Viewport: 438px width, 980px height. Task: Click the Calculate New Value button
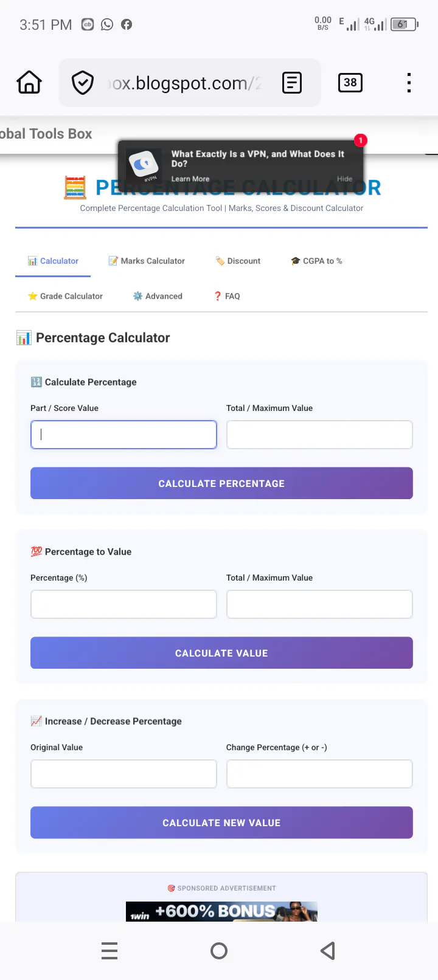coord(221,823)
